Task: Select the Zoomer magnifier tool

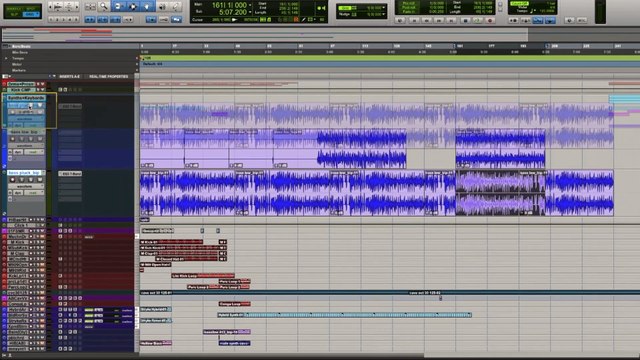Action: pyautogui.click(x=104, y=6)
